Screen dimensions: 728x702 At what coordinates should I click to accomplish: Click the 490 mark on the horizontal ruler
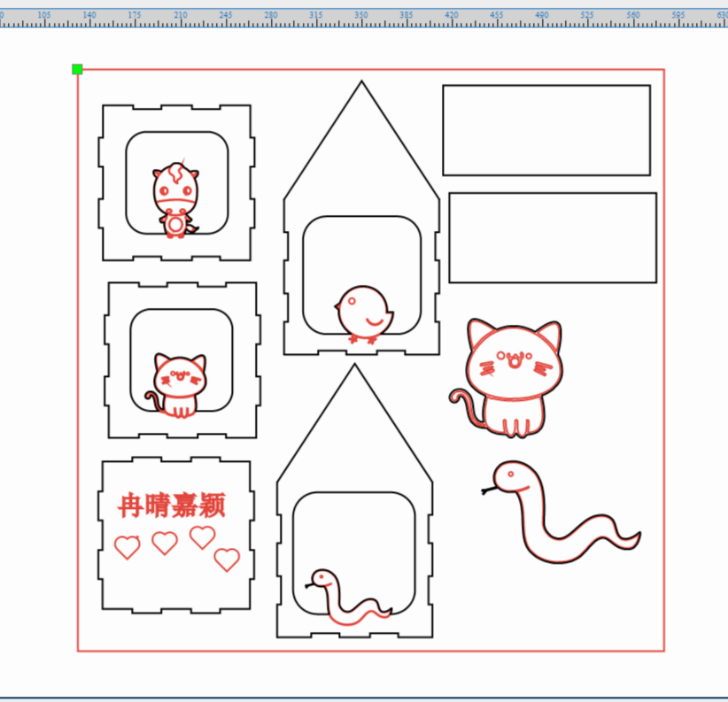point(542,16)
